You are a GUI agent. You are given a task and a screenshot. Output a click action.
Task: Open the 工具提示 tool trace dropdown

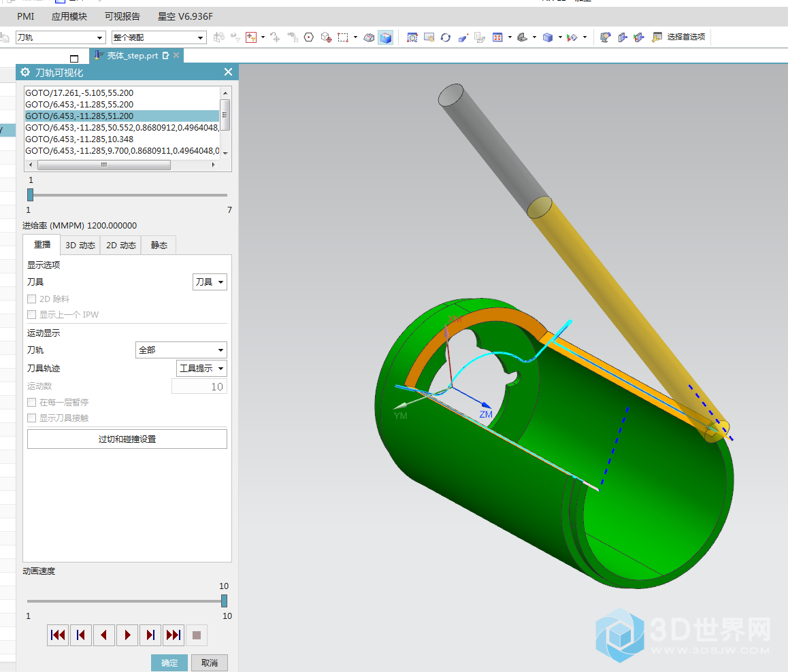click(x=201, y=368)
